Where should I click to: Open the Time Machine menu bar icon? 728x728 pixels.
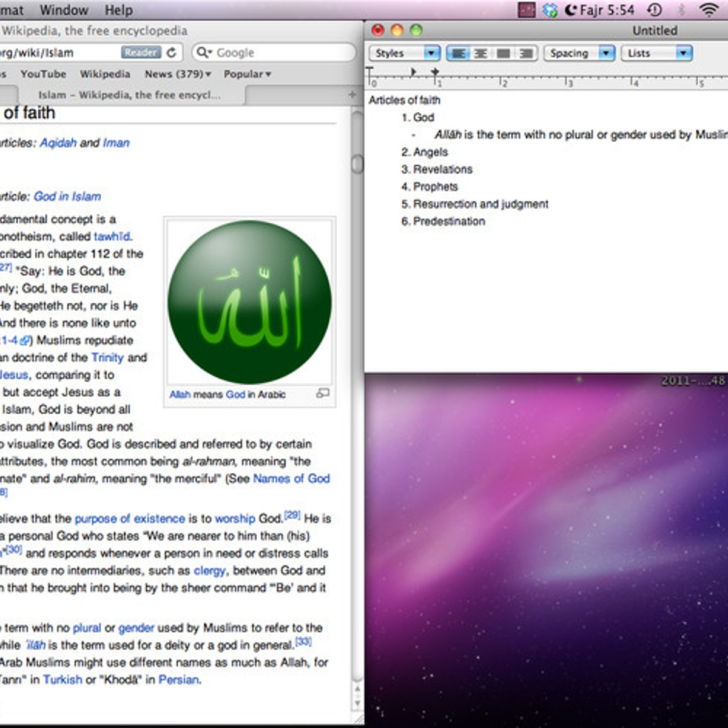pyautogui.click(x=655, y=10)
